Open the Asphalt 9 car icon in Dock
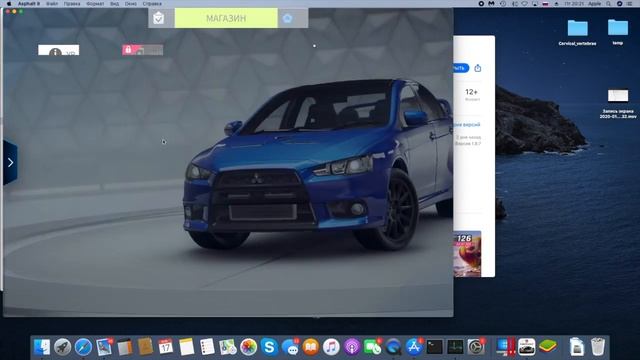Viewport: 640px width, 360px height. point(527,347)
